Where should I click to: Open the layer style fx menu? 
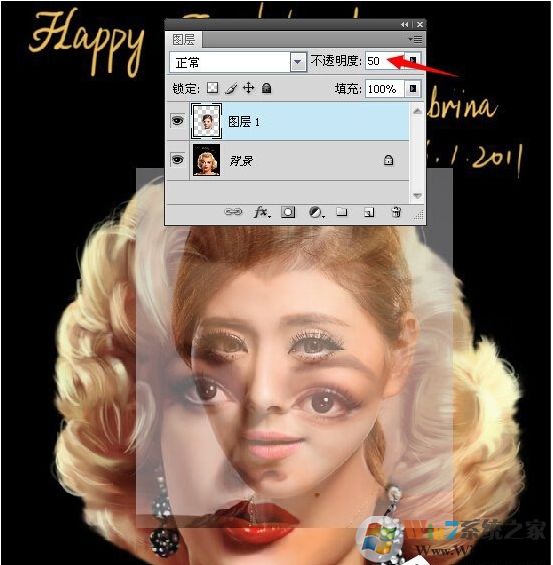[262, 212]
